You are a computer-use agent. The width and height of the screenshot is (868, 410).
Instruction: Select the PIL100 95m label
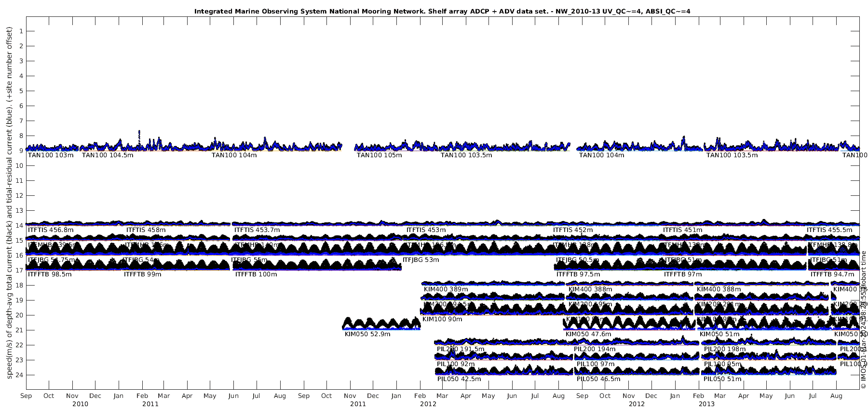click(x=723, y=364)
